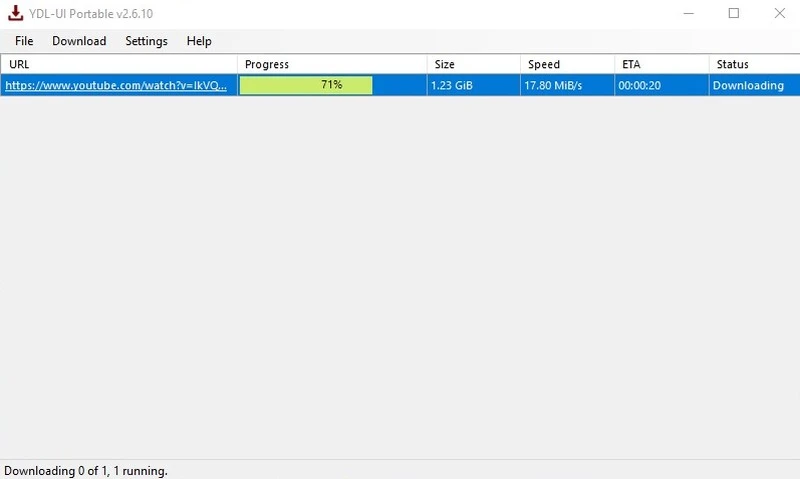Click the Size column header

coord(473,64)
